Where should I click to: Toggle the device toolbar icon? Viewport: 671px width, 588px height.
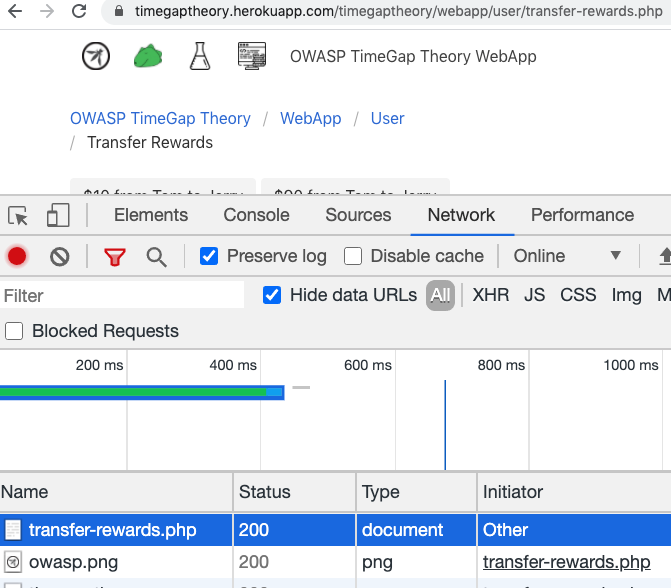point(58,215)
